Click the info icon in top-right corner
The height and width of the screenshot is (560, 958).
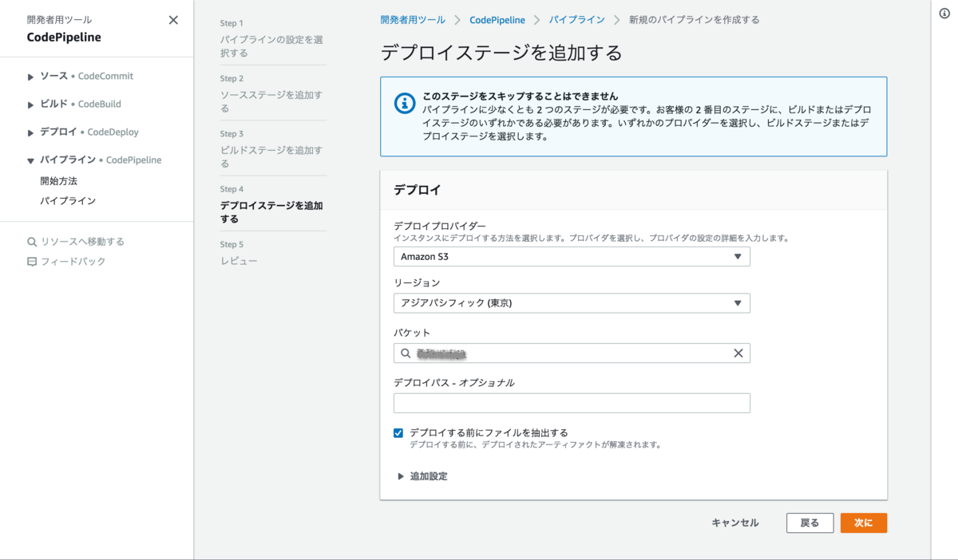click(944, 14)
